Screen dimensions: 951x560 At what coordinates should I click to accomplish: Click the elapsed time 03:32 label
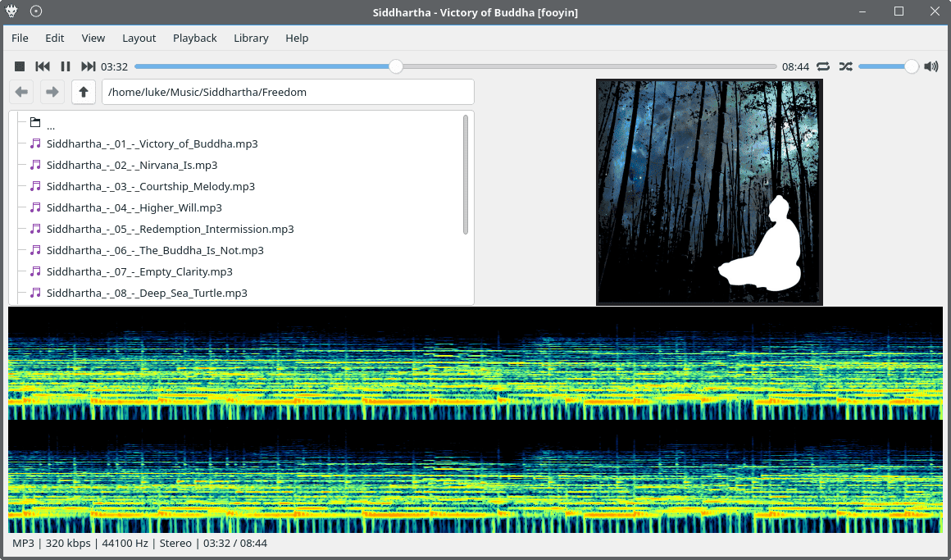(x=114, y=66)
